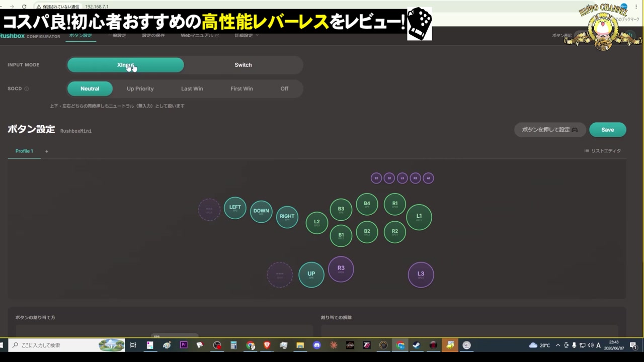
Task: Select the unassigned dashed button left of UP
Action: [280, 275]
